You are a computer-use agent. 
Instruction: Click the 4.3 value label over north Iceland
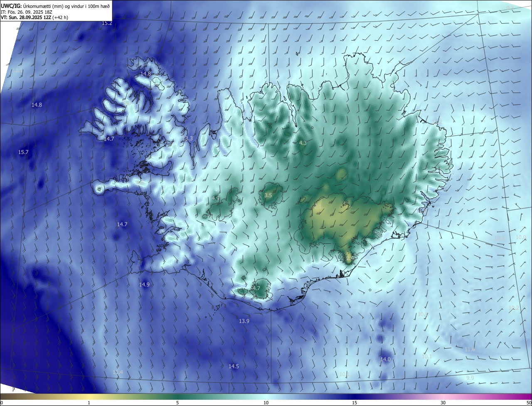point(303,143)
